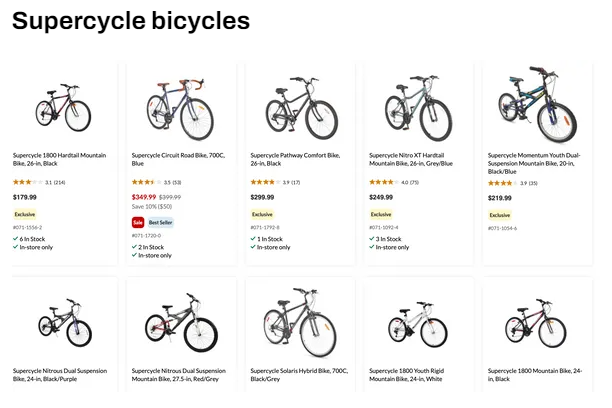The width and height of the screenshot is (612, 408).
Task: Click the 4.0 star rating for Nitro XT
Action: tap(382, 183)
